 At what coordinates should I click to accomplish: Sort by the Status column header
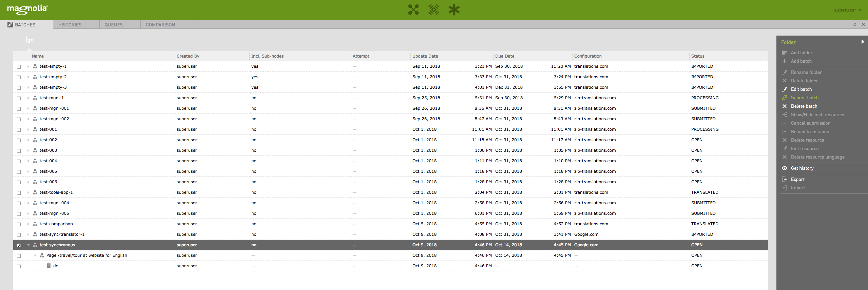pos(698,56)
